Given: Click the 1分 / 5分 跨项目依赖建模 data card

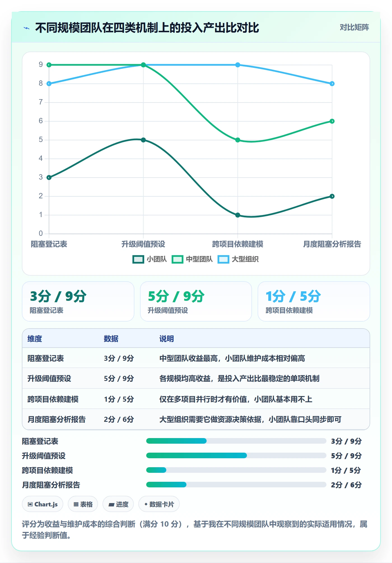Looking at the screenshot, I should coord(314,301).
